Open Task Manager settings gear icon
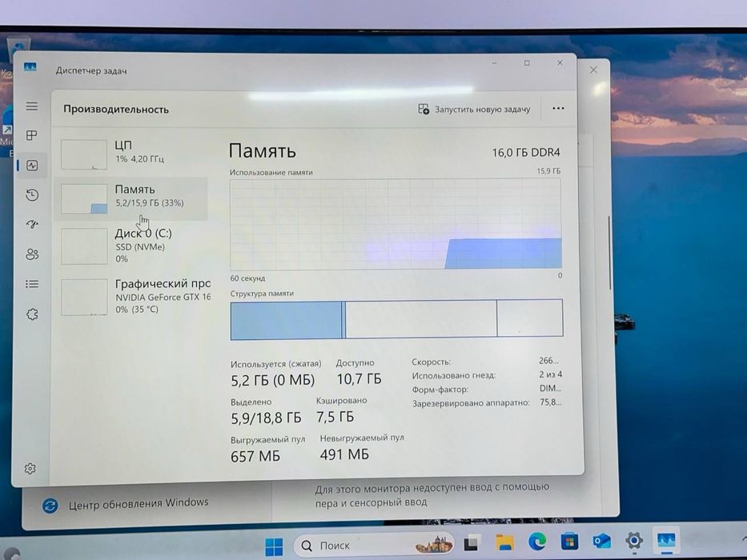This screenshot has width=747, height=560. pos(30,469)
